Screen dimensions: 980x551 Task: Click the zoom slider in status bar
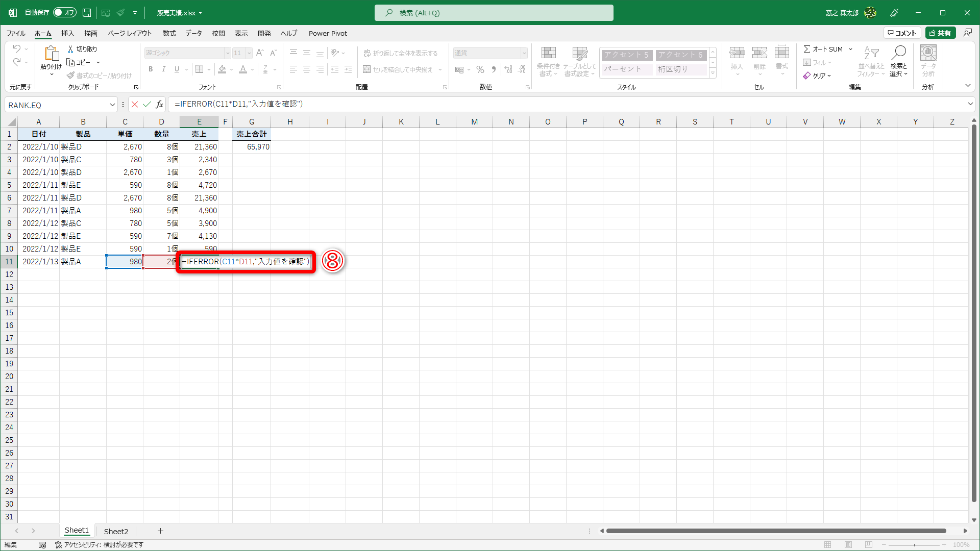(x=914, y=545)
